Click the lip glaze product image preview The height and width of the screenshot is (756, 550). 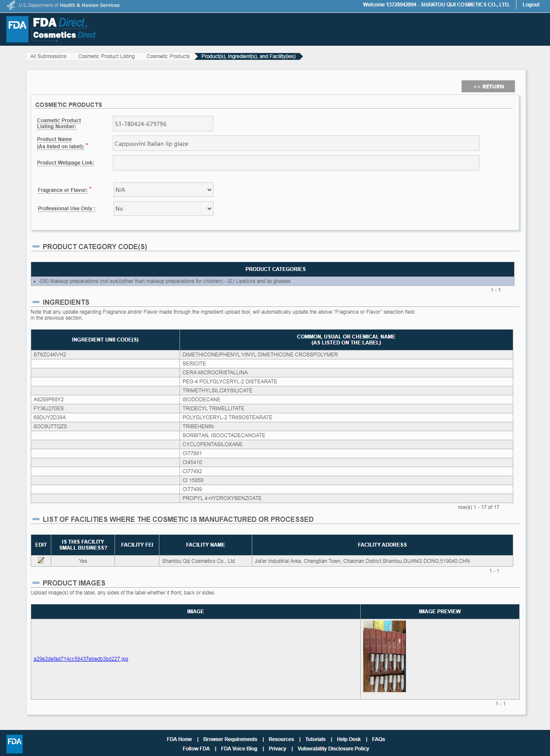384,656
